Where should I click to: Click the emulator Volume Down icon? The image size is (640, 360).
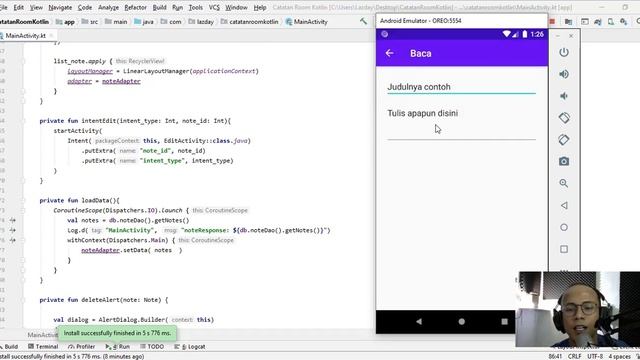click(x=564, y=96)
